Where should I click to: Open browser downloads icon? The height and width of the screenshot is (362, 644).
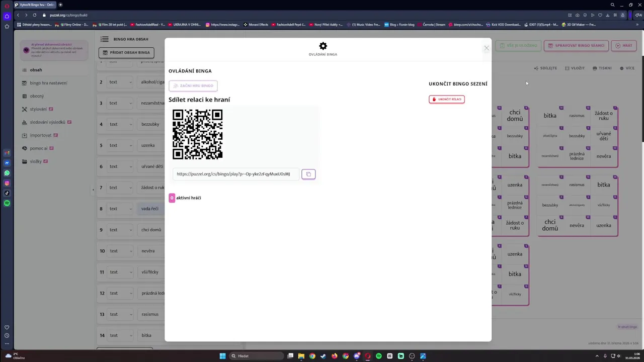tap(607, 15)
